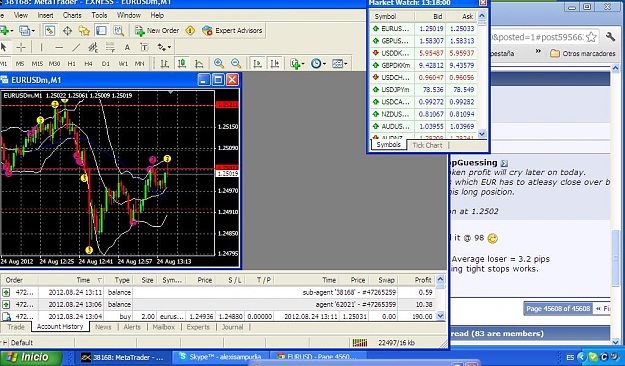The image size is (625, 366).
Task: Select the D1 timeframe
Action: coord(106,64)
